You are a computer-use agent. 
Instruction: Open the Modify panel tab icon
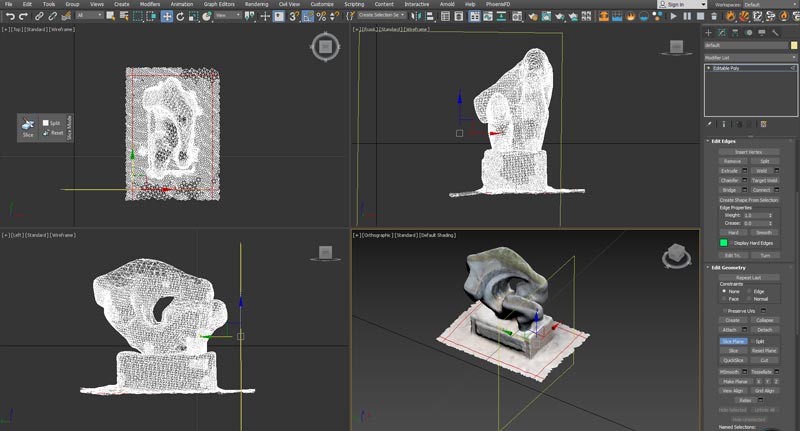722,32
